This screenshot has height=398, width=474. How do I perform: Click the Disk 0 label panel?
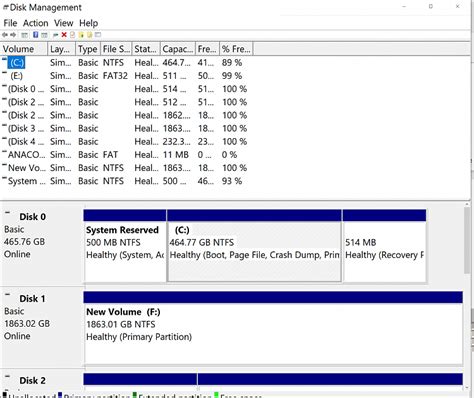pyautogui.click(x=42, y=245)
